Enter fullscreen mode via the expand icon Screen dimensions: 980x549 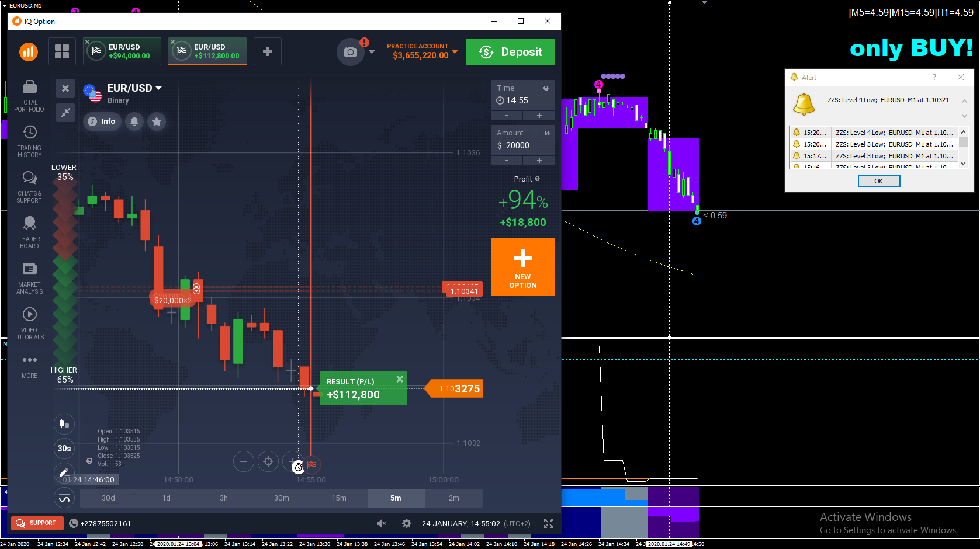click(x=549, y=523)
